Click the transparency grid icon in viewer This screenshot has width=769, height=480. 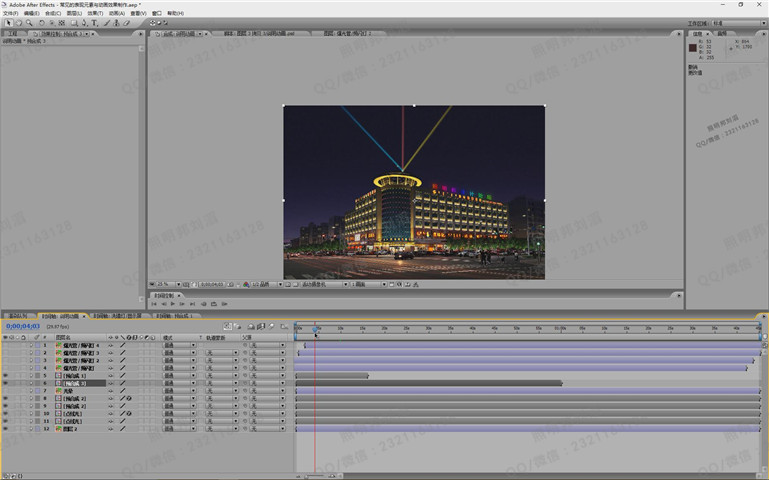pyautogui.click(x=295, y=284)
